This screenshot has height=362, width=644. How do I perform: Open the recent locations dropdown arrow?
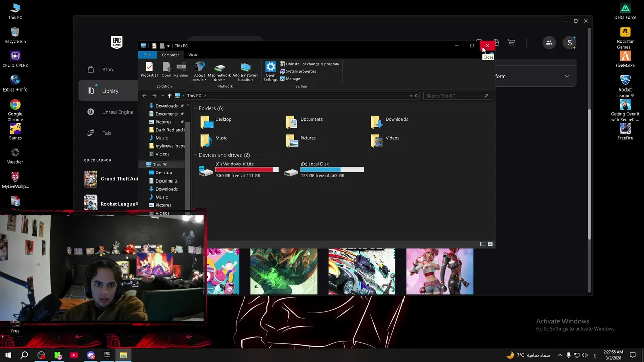click(x=162, y=96)
